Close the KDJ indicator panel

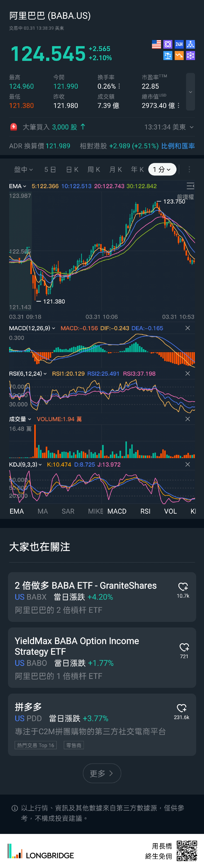pos(188,464)
